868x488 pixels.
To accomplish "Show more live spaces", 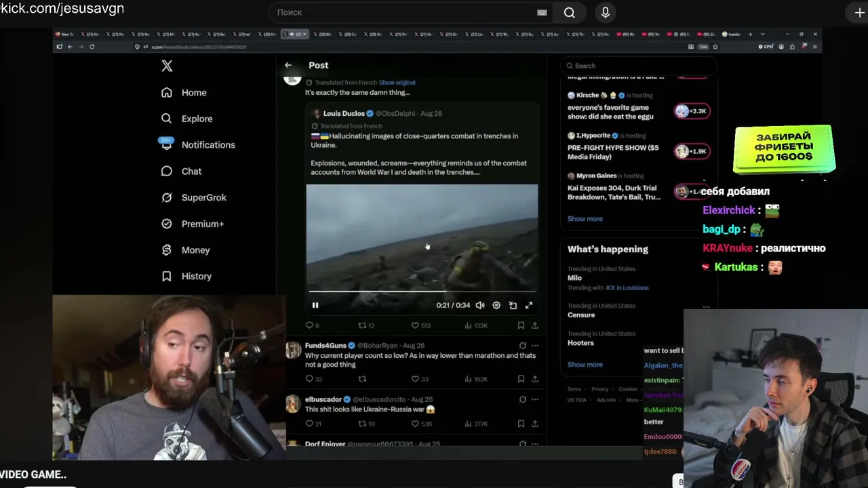I will pyautogui.click(x=585, y=219).
